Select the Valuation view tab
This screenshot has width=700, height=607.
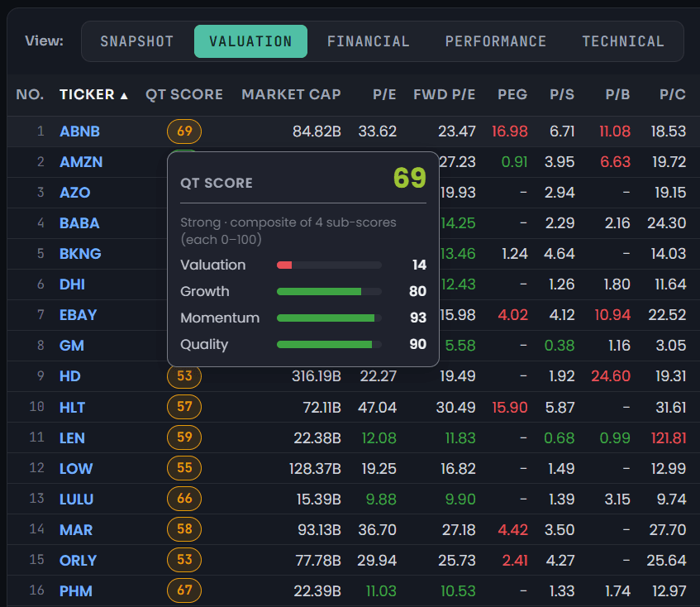[x=250, y=41]
